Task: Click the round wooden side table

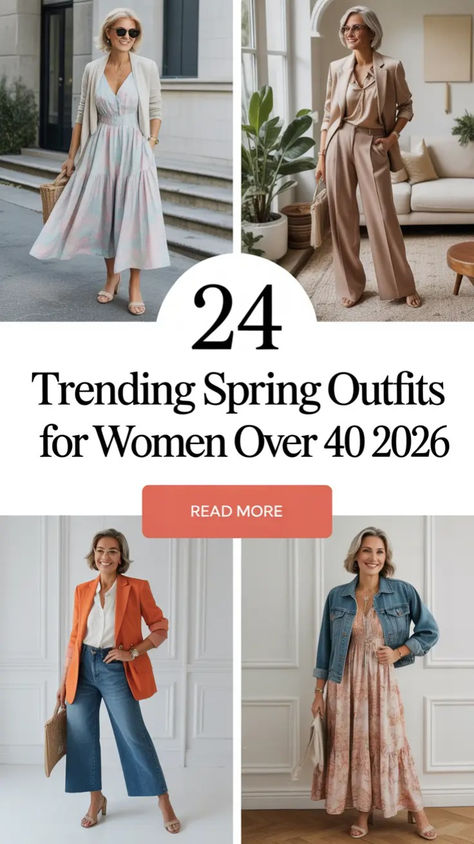Action: coord(460,264)
